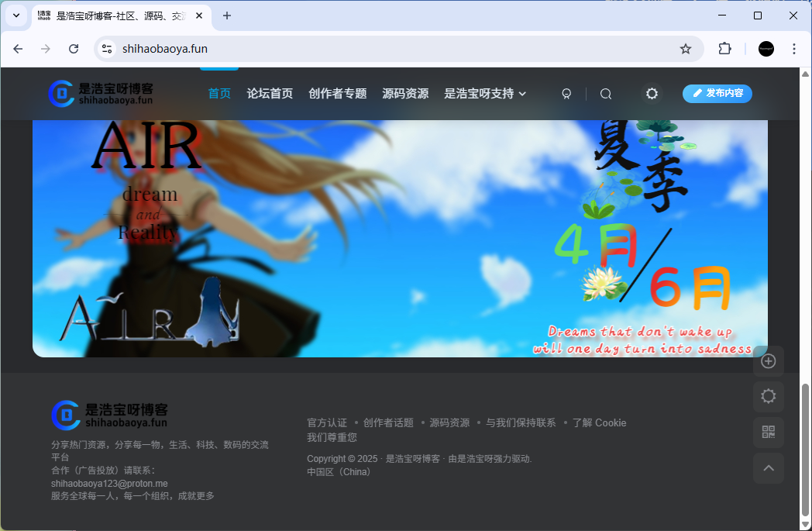Open the browser profile avatar

766,49
